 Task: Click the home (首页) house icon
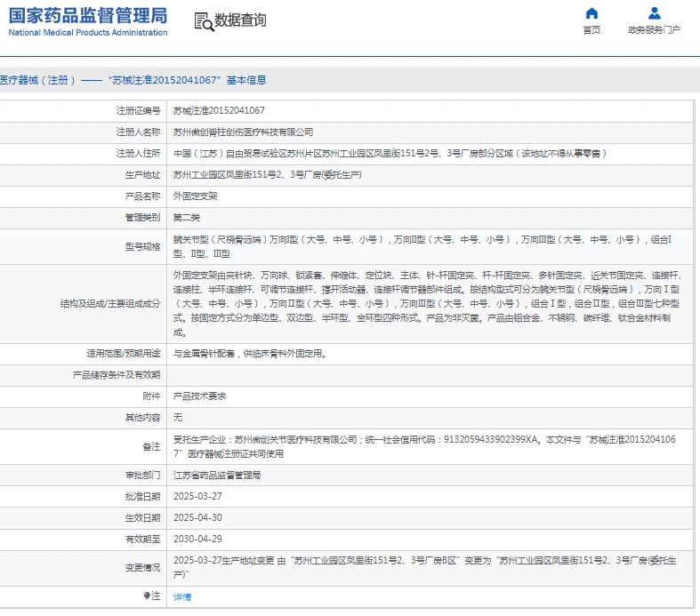[591, 13]
